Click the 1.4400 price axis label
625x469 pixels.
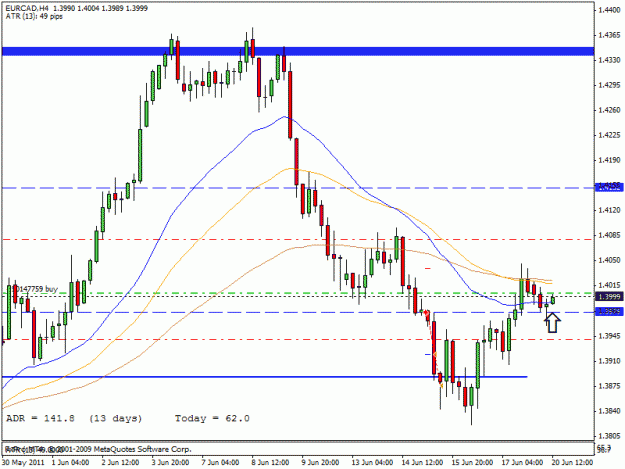(x=609, y=10)
